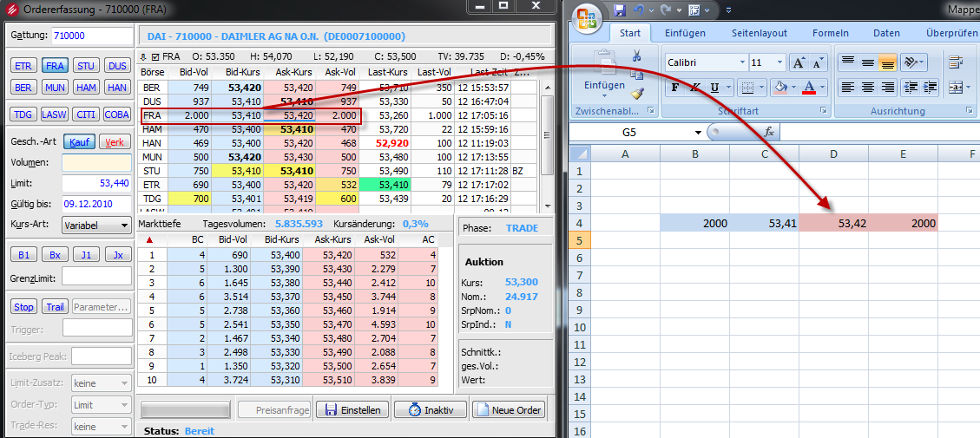The image size is (980, 438).
Task: Apply the red font color A
Action: pyautogui.click(x=809, y=87)
